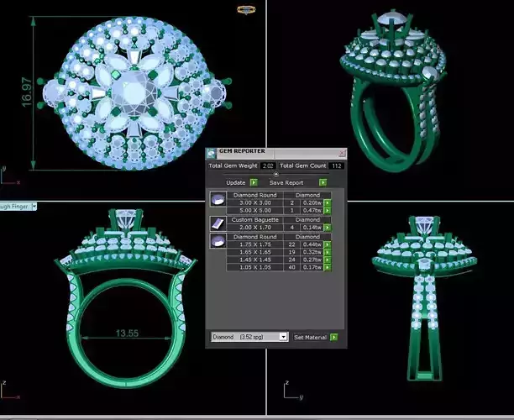
Task: Open the Diamond (3.52 spg) material dropdown
Action: coord(283,337)
